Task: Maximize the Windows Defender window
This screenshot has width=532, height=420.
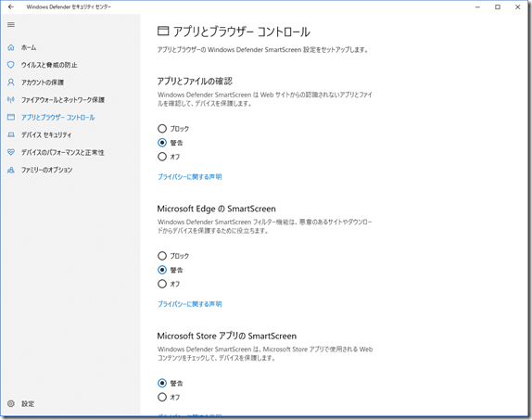Action: pos(498,6)
